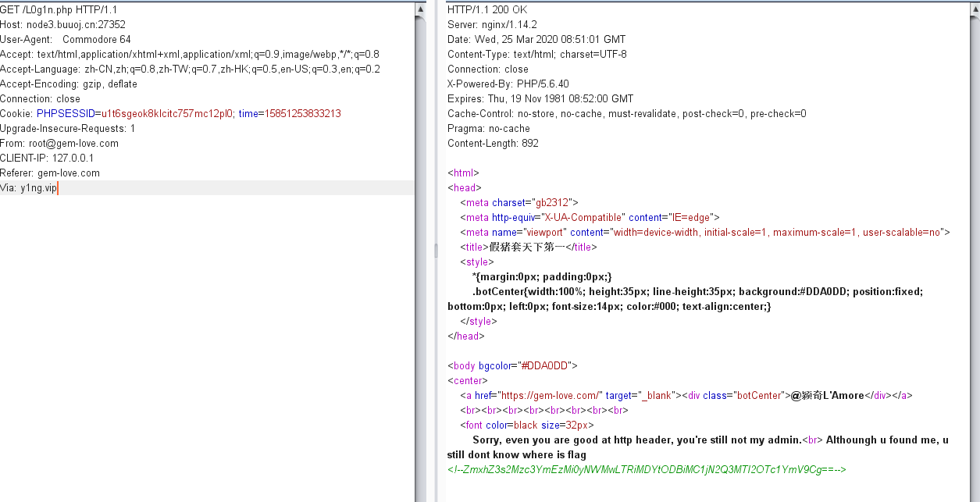Click the CLIENT-IP: 127.0.0.1 header

(x=47, y=158)
